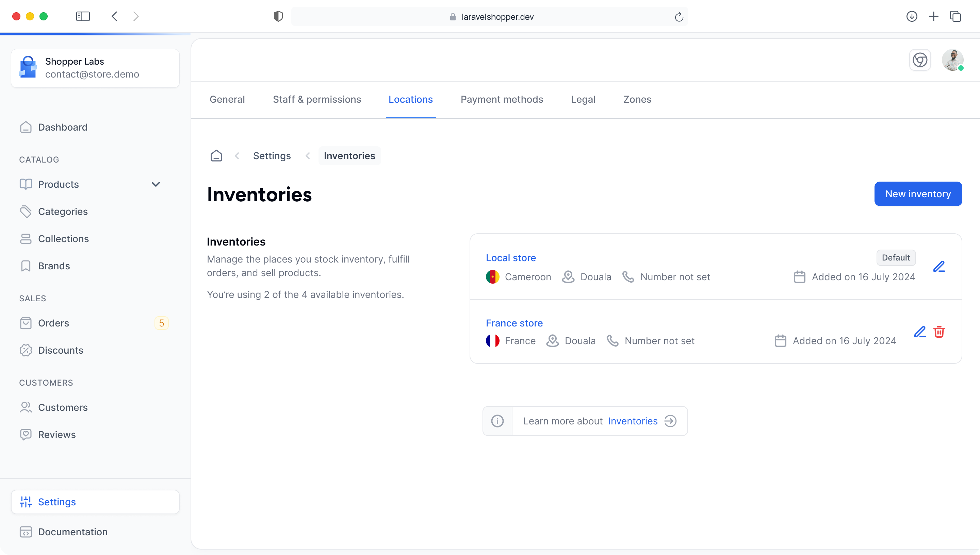Screen dimensions: 980x555
Task: Open the Local store link
Action: [511, 258]
